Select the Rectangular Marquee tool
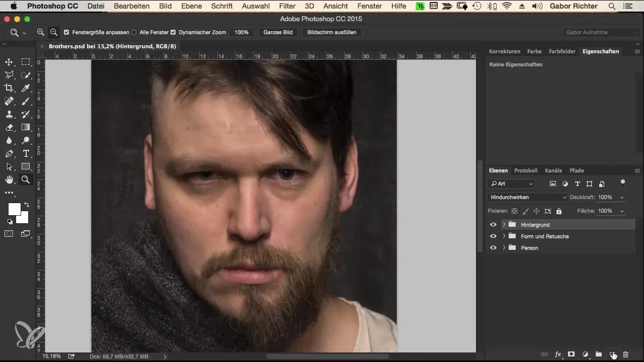 pos(26,62)
